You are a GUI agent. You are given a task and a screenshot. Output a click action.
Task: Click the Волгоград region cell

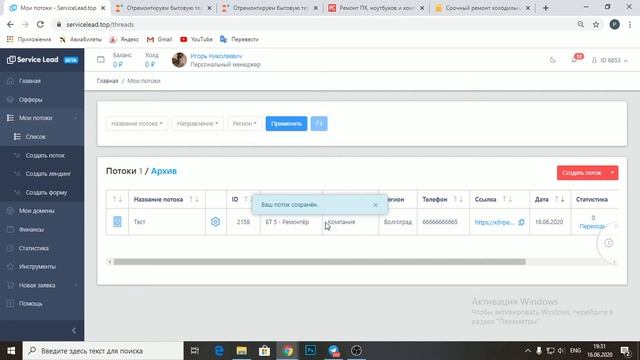tap(398, 222)
